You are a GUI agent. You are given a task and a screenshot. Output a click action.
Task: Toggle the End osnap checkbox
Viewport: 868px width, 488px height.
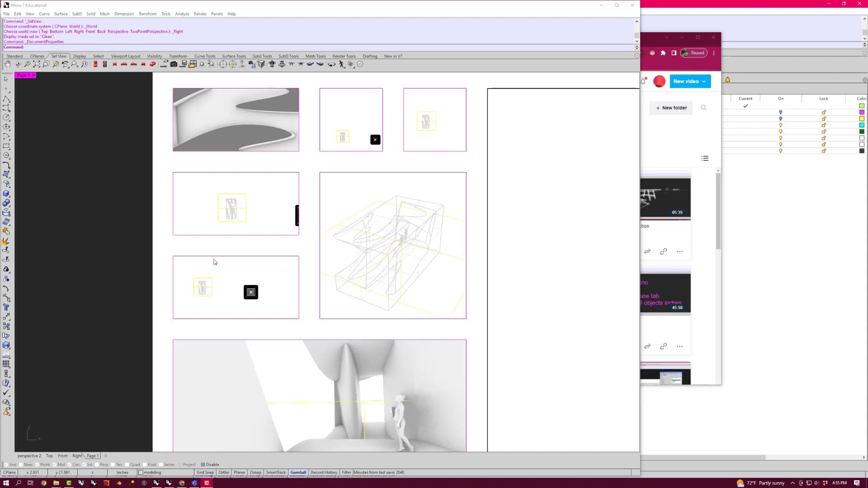[x=7, y=464]
